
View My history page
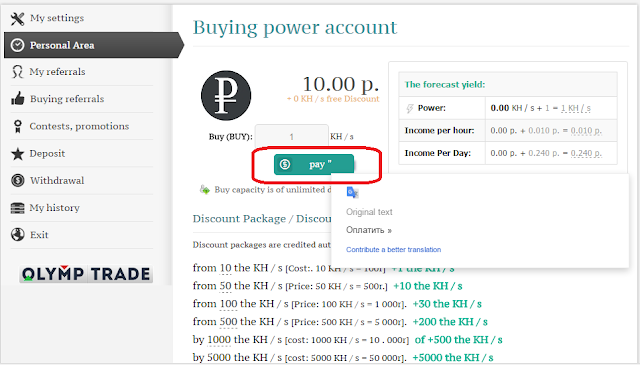coord(55,208)
